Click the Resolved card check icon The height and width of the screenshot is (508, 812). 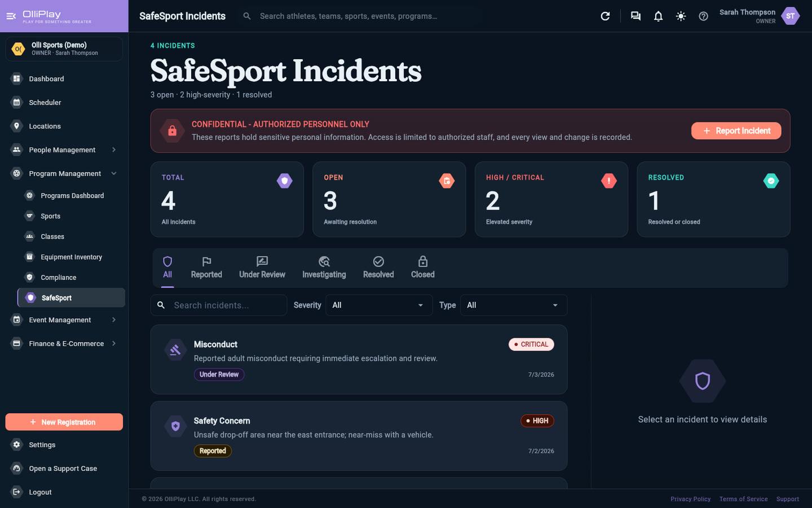(x=771, y=181)
